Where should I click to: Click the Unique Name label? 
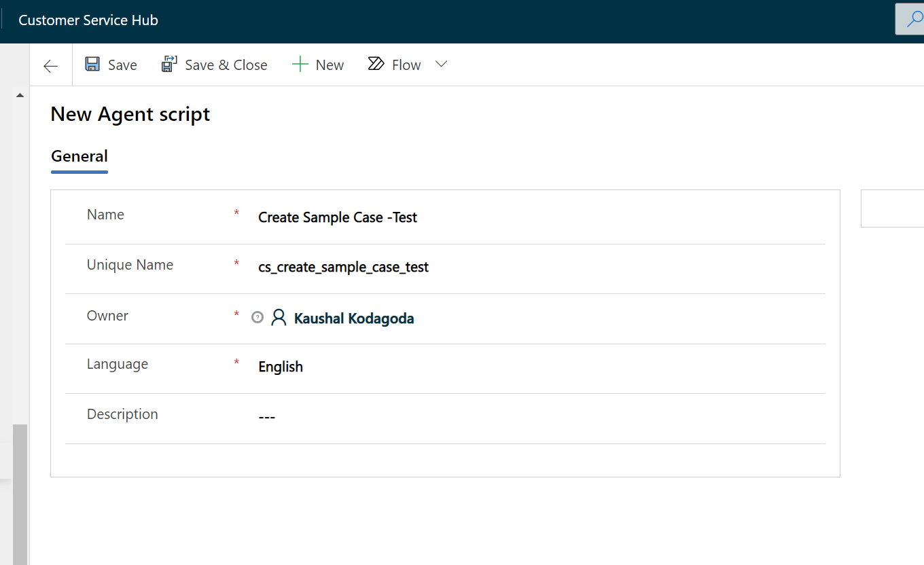130,265
